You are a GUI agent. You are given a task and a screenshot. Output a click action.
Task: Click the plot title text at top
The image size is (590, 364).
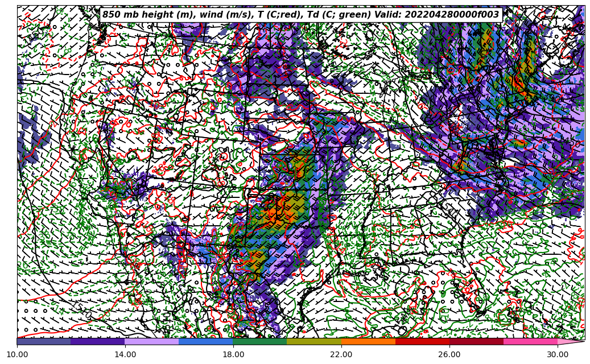point(300,15)
